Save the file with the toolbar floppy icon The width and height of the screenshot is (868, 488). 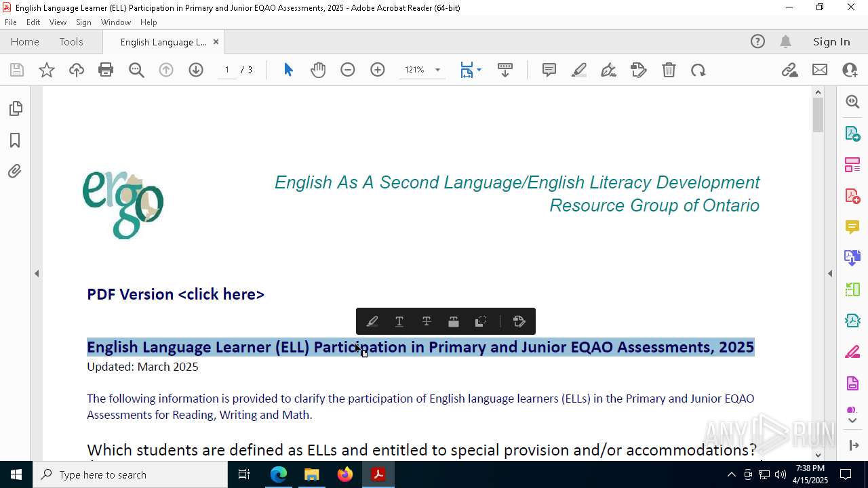click(17, 70)
